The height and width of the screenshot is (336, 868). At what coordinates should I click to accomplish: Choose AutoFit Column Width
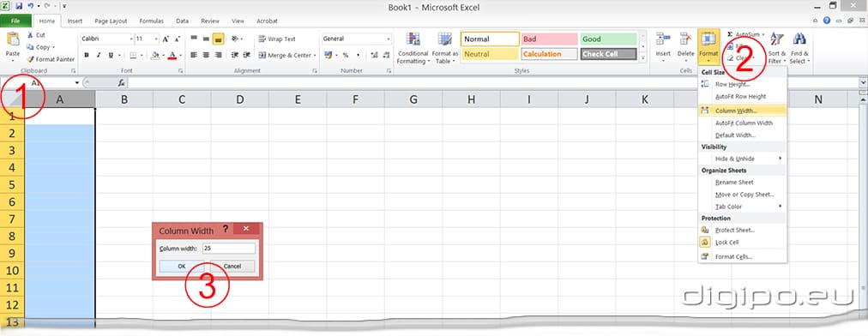(x=742, y=123)
